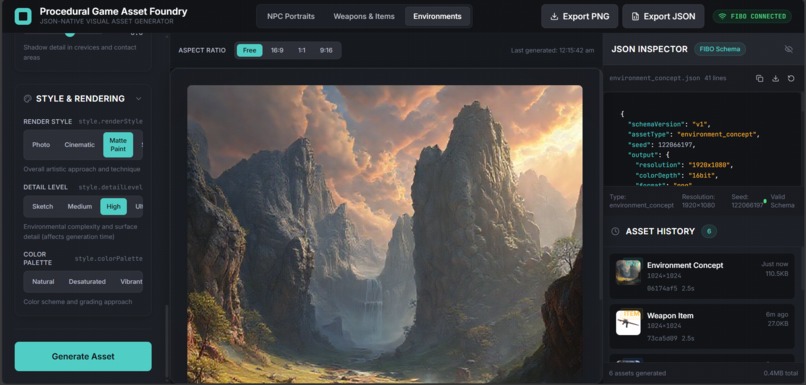Click the wifi icon in FIBO Connected badge

pyautogui.click(x=722, y=16)
